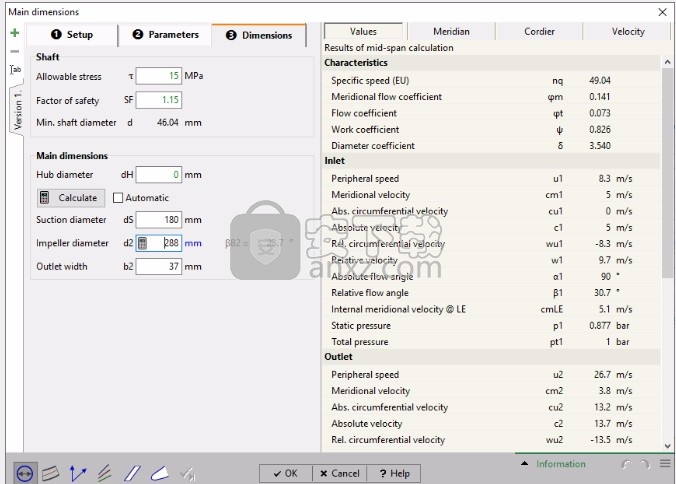The height and width of the screenshot is (484, 676).
Task: Click the greyed-out checkmark finalize icon
Action: 188,474
